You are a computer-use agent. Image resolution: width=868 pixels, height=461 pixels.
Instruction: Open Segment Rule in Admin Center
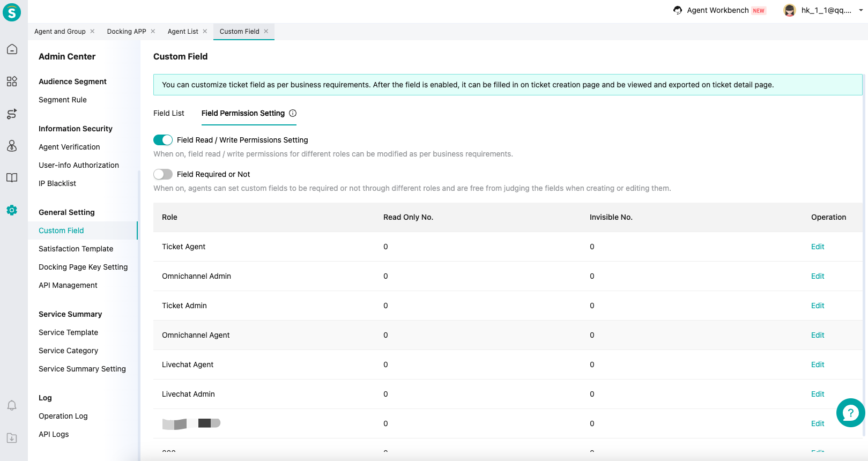point(63,100)
